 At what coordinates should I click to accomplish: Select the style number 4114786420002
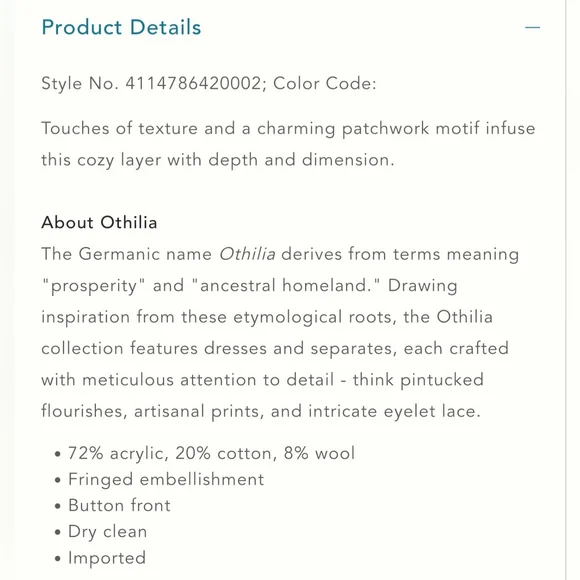[x=193, y=83]
